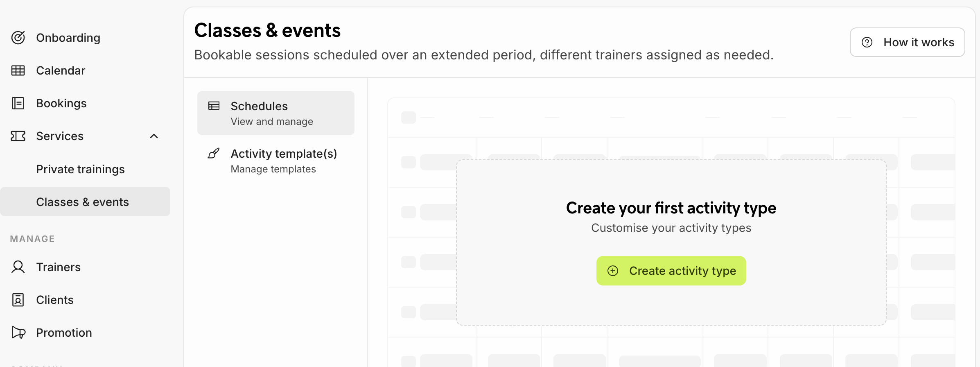Open the How it works guide

907,42
